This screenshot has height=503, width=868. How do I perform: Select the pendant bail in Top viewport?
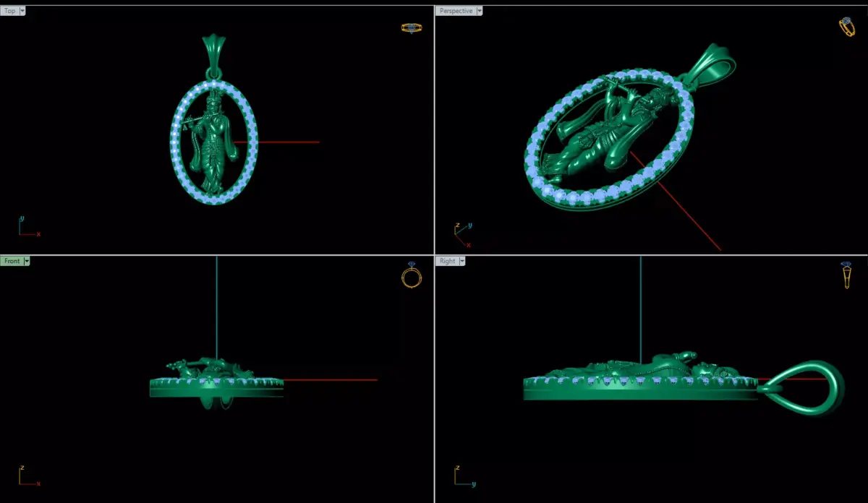point(215,56)
